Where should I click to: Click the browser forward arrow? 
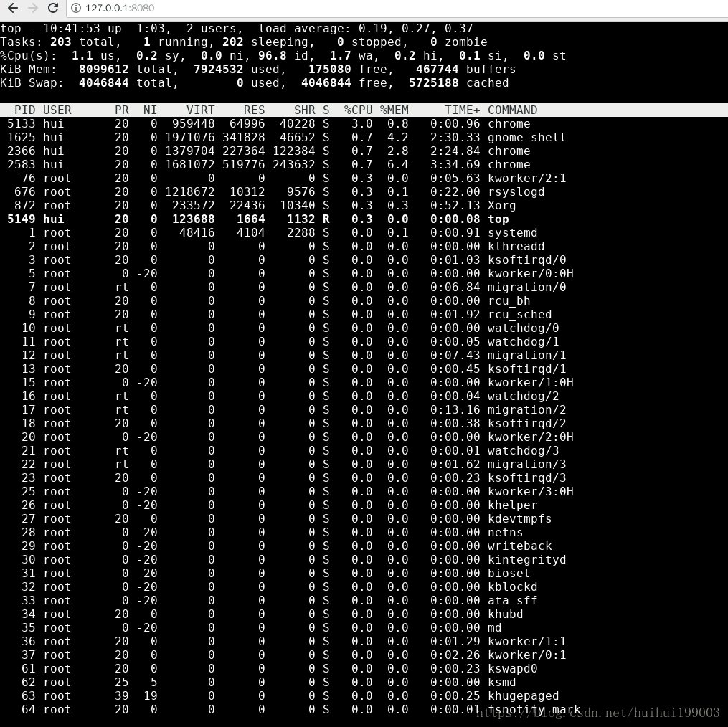click(x=33, y=8)
